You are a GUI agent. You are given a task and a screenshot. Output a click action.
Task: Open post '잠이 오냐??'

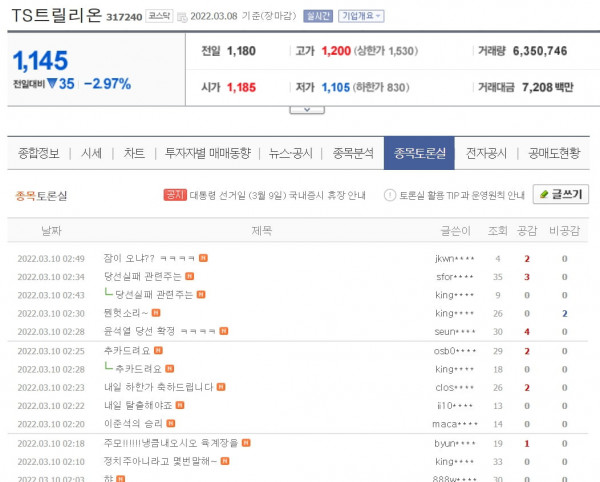pyautogui.click(x=149, y=258)
